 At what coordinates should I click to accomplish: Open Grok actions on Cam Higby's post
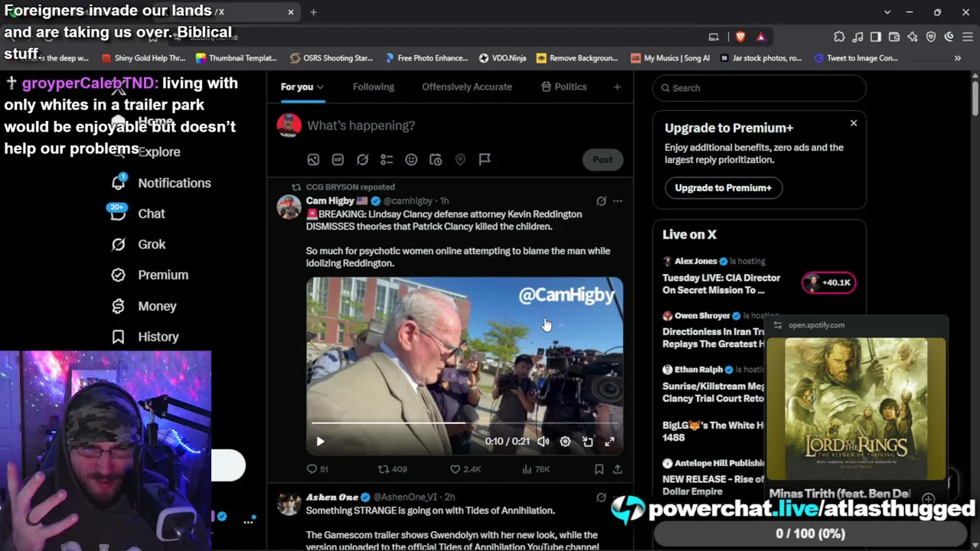[x=601, y=201]
